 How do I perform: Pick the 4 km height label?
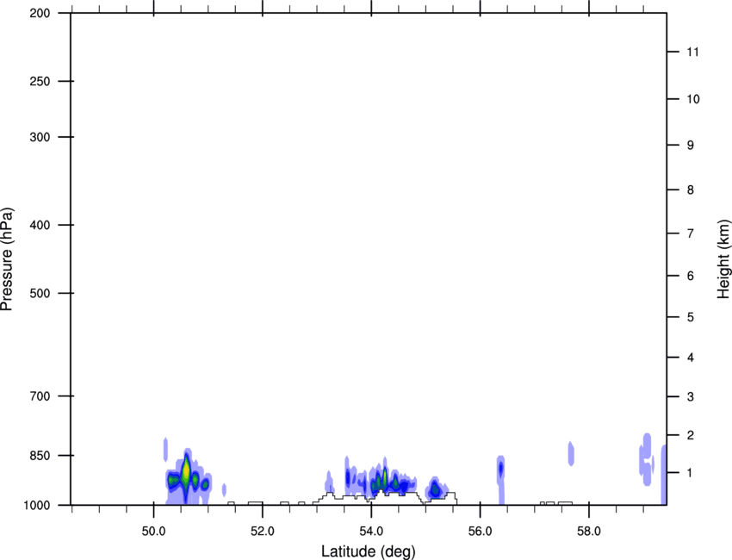coord(691,358)
